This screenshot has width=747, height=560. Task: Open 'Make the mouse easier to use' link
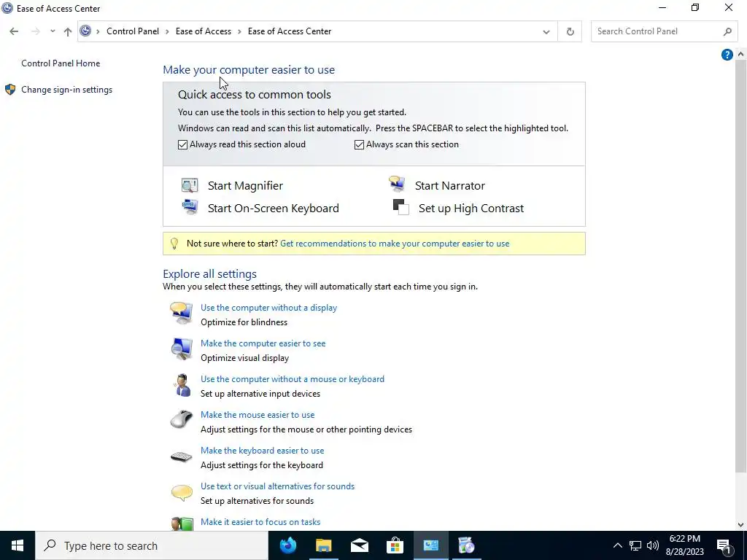click(x=258, y=415)
